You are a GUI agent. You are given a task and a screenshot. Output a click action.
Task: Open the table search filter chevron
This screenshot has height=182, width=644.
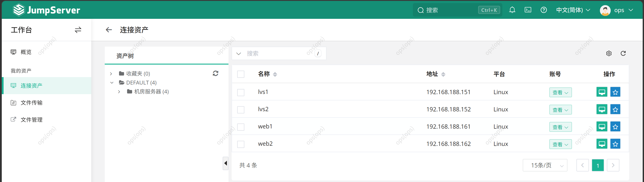239,54
